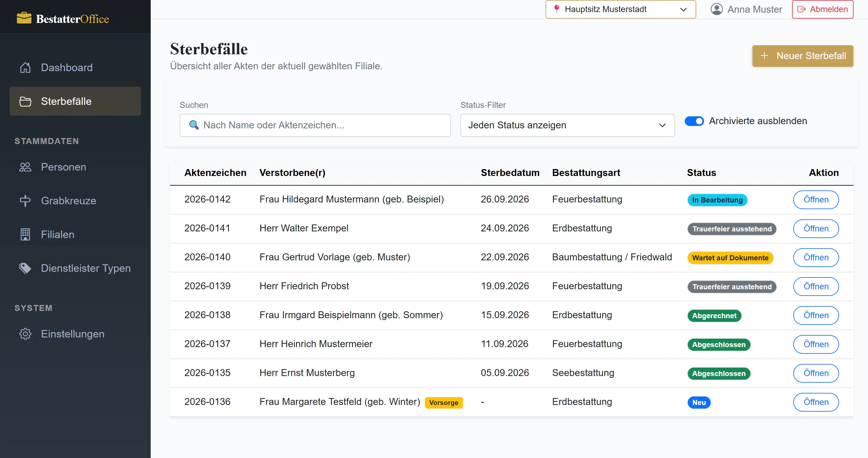Image resolution: width=868 pixels, height=458 pixels.
Task: Click the Einstellungen gear icon
Action: (25, 334)
